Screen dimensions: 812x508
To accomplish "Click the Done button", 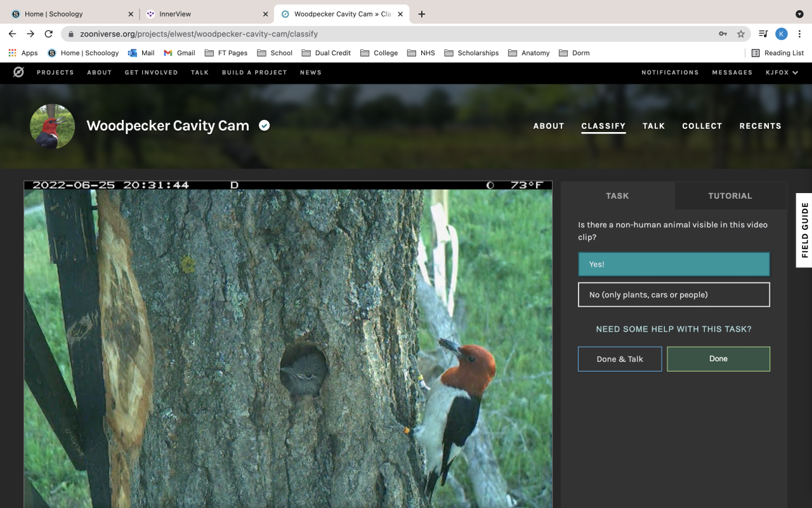I will pos(718,359).
